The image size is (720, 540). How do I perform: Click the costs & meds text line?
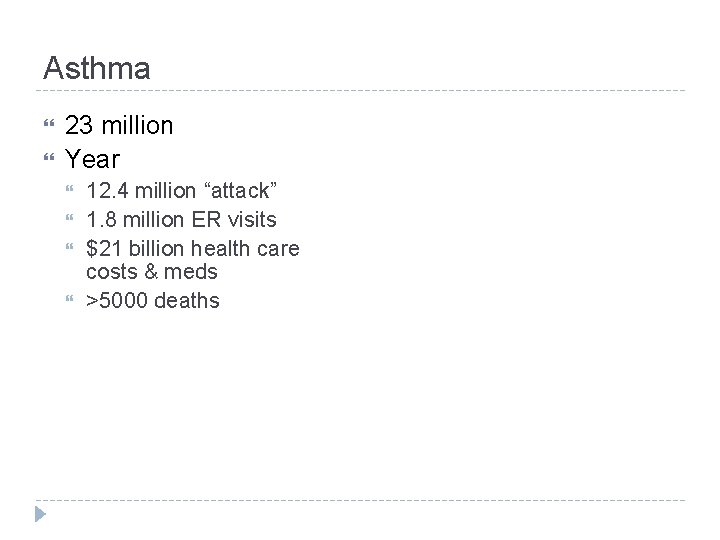[x=151, y=272]
